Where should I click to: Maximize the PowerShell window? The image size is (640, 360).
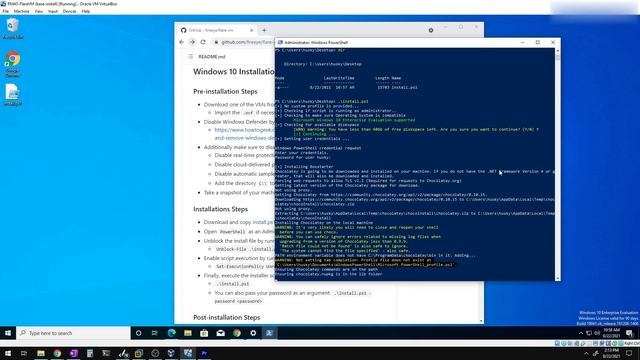coord(538,42)
